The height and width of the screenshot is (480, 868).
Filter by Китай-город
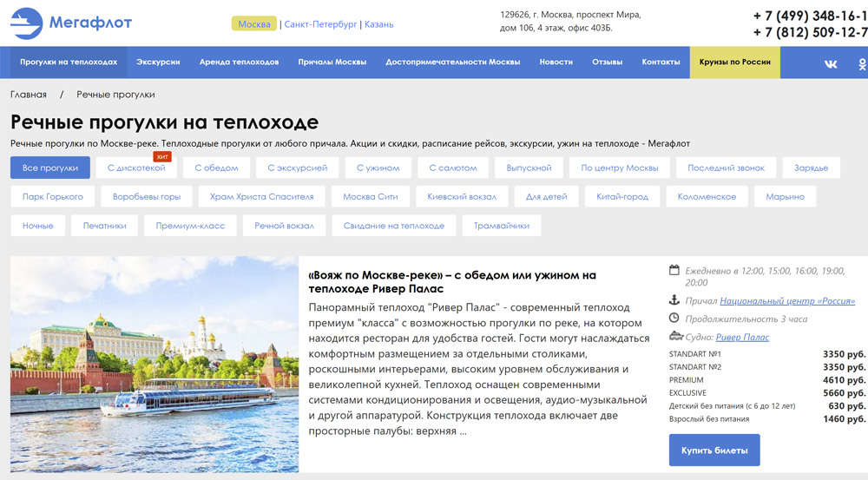pos(622,196)
